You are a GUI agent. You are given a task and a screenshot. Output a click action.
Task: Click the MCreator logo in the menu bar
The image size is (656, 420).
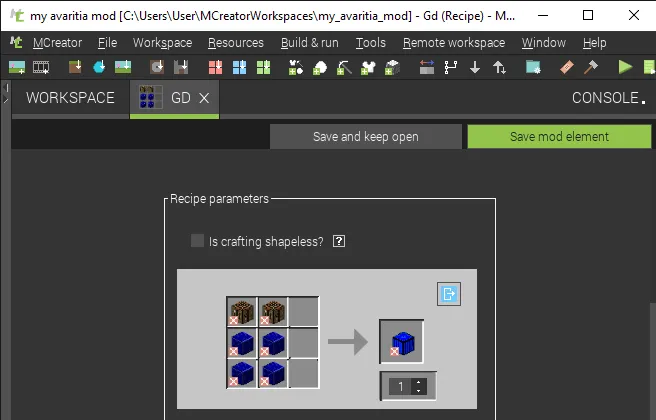17,42
